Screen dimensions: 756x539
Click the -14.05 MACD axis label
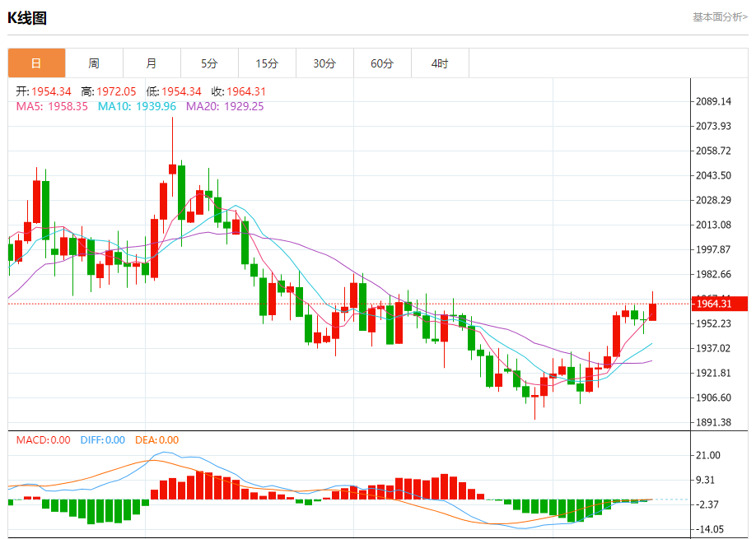click(x=710, y=529)
